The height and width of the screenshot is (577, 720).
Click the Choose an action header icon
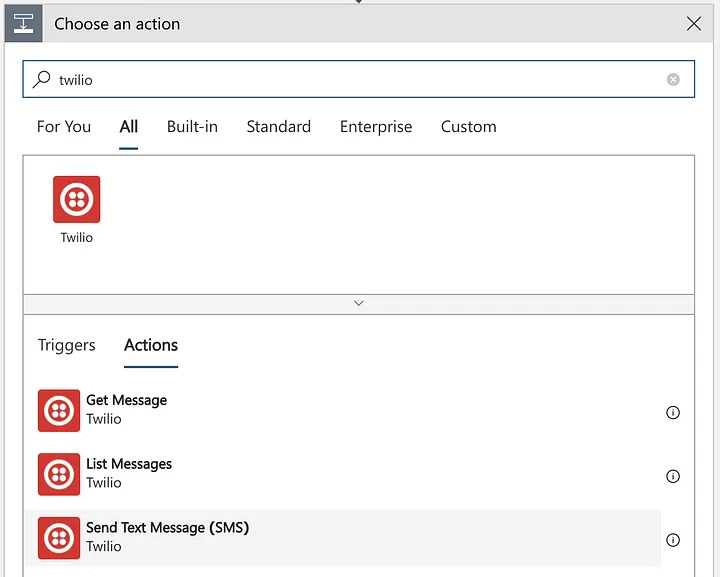point(23,23)
